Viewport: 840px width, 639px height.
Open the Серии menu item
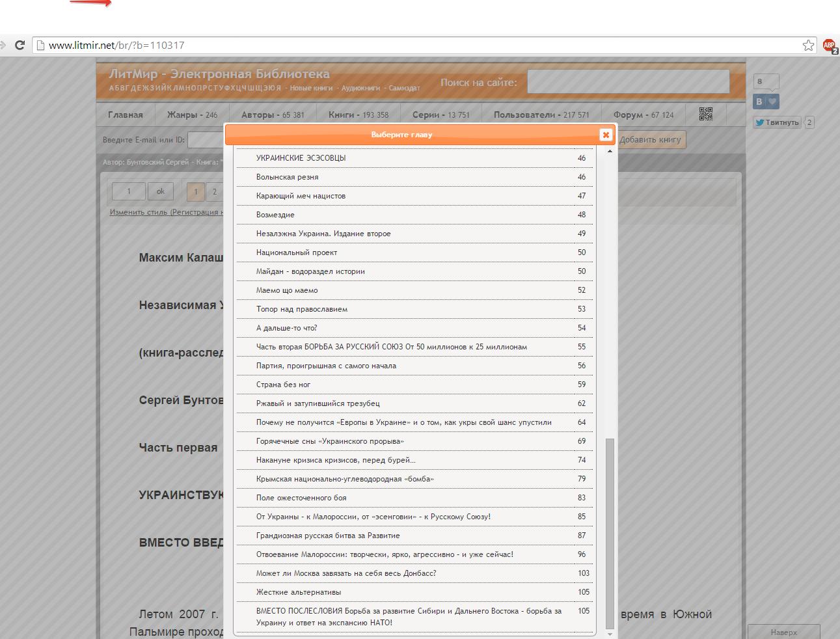441,115
